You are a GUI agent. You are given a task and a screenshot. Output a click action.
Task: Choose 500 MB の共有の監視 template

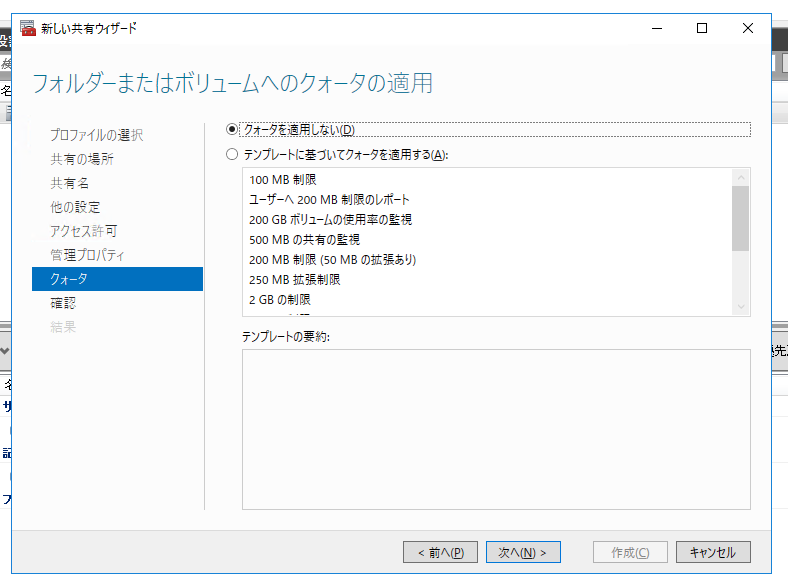pos(305,240)
